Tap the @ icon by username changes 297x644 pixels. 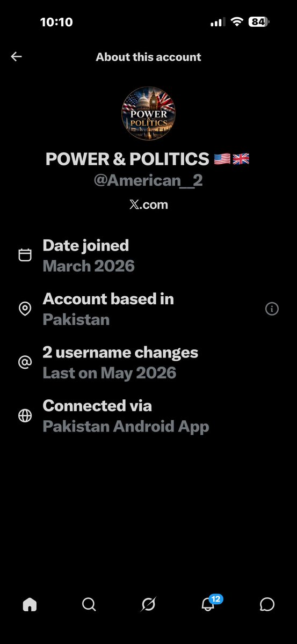click(x=25, y=363)
